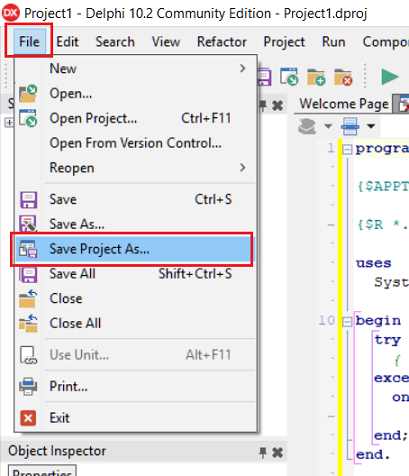Choose Save menu entry with Ctrl+S
This screenshot has width=409, height=476.
pyautogui.click(x=136, y=199)
